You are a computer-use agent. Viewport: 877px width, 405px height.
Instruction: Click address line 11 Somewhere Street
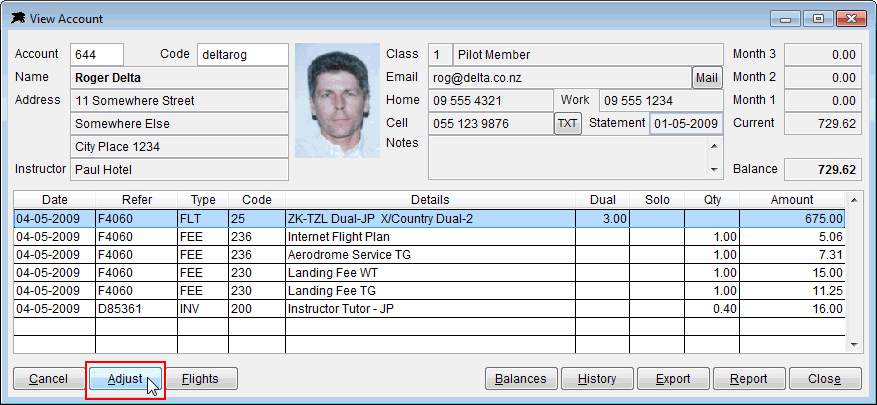tap(180, 101)
